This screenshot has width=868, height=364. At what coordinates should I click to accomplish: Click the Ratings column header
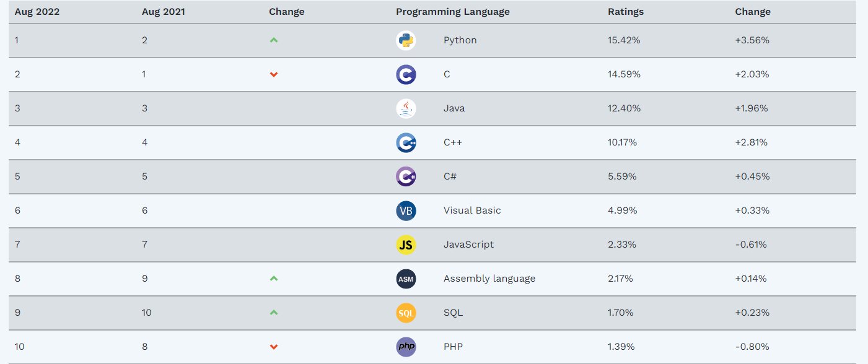point(626,12)
